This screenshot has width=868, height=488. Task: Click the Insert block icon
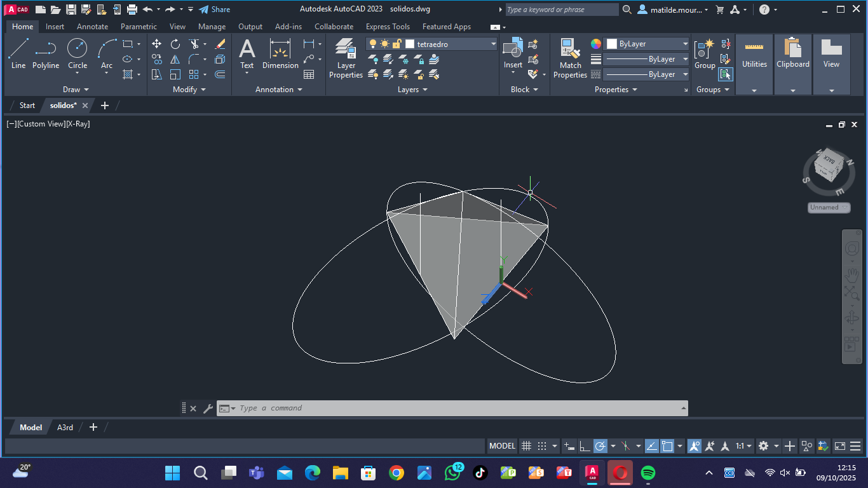click(x=513, y=53)
